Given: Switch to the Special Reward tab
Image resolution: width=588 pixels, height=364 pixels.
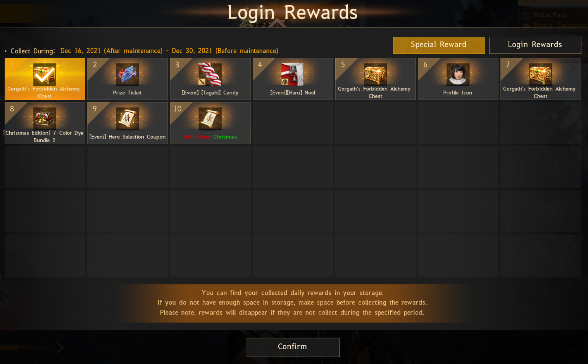Looking at the screenshot, I should tap(439, 45).
